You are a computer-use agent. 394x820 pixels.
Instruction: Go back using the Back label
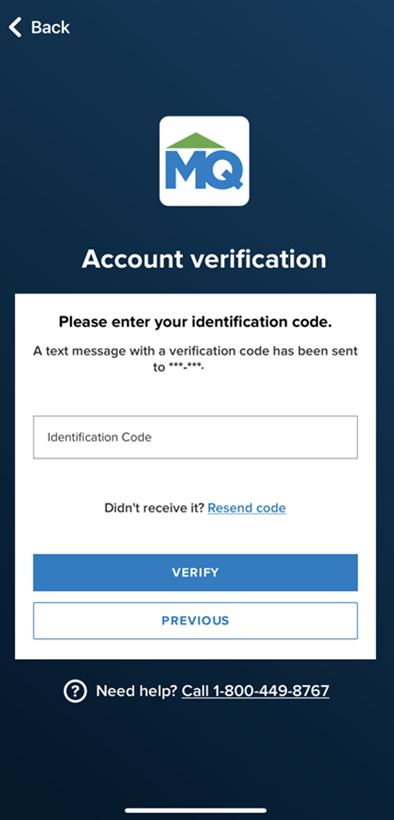tap(50, 27)
